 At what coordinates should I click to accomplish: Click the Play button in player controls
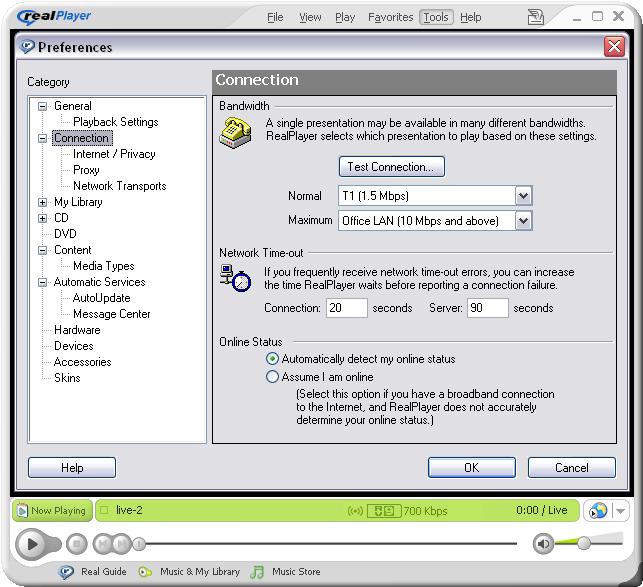[32, 544]
